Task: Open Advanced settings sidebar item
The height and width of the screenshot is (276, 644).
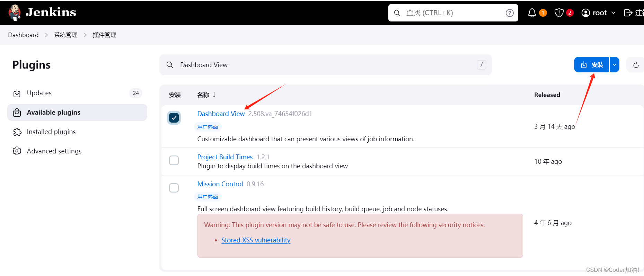Action: pyautogui.click(x=77, y=151)
